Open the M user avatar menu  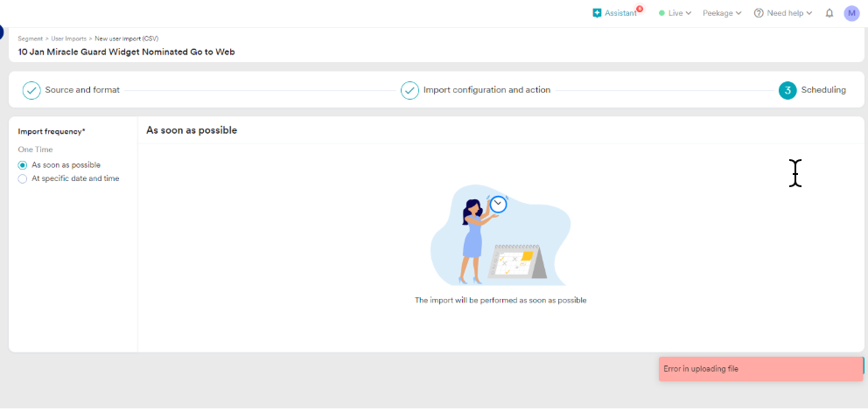(x=851, y=13)
